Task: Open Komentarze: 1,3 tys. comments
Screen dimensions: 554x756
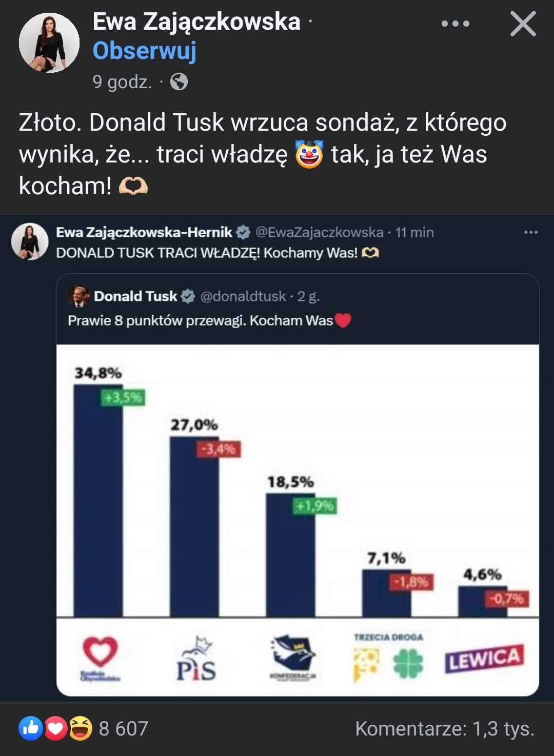Action: click(x=445, y=728)
